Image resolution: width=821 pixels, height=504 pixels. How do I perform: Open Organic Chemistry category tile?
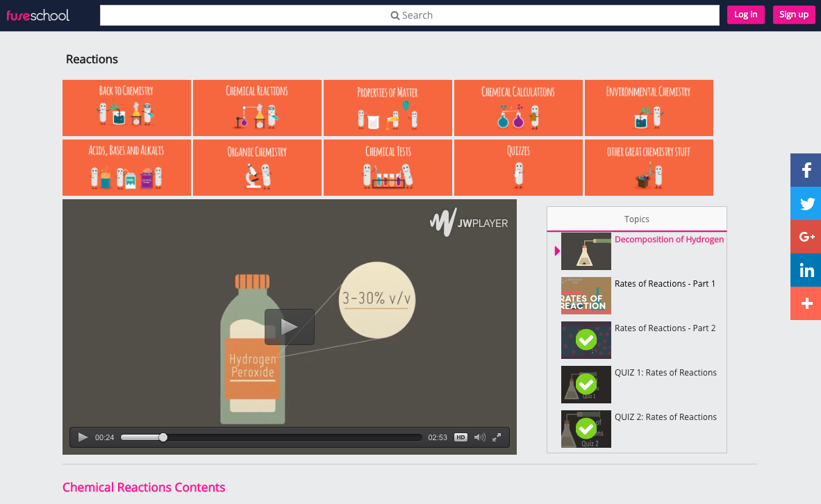pos(257,167)
